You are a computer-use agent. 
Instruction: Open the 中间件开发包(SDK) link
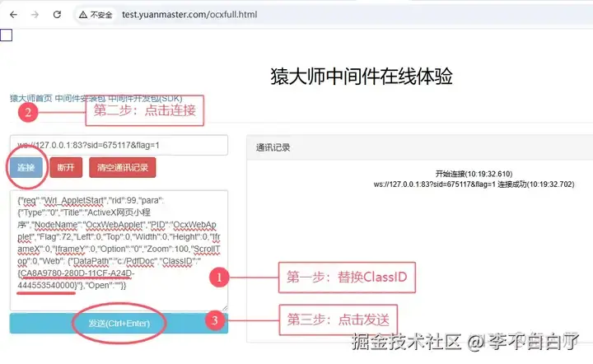[145, 98]
